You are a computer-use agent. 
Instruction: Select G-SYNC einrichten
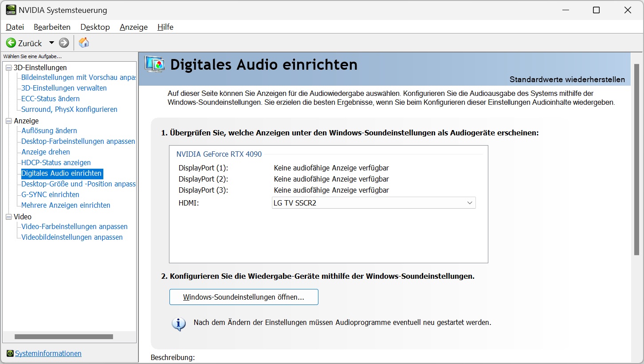[50, 194]
